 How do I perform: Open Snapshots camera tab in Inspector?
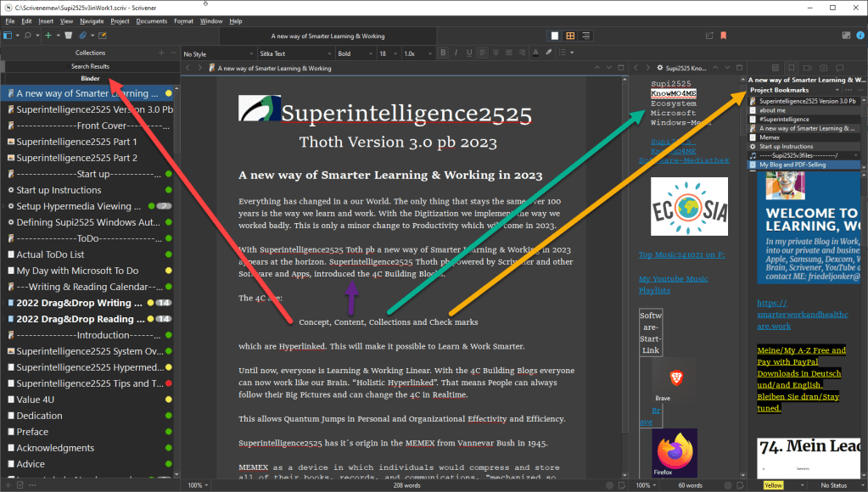[822, 68]
